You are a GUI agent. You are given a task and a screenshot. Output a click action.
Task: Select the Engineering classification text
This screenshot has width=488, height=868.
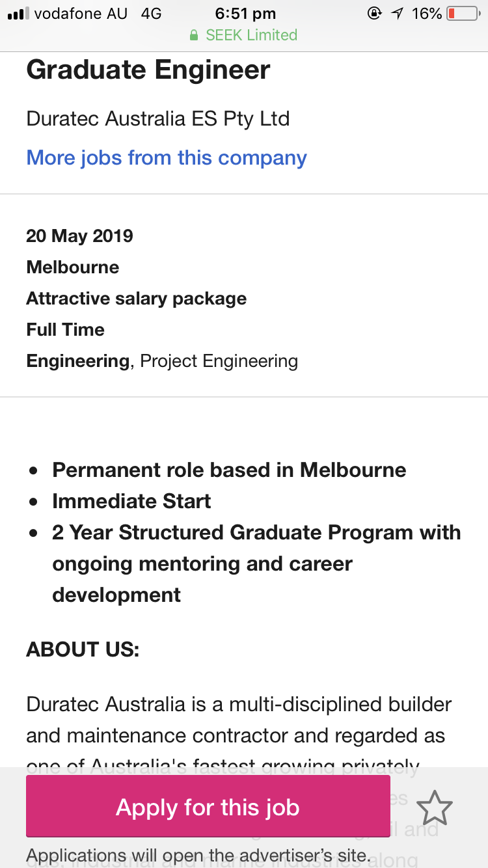click(78, 360)
